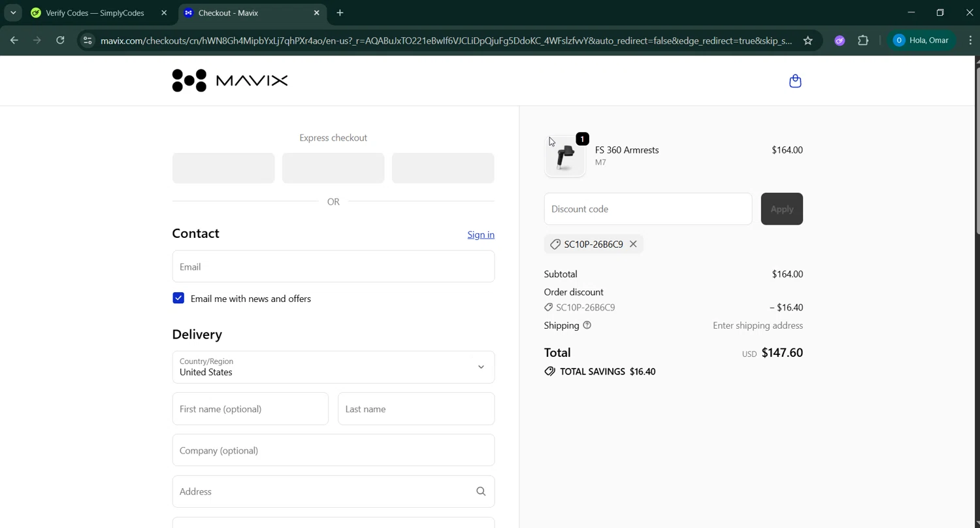
Task: View site information icon in address bar
Action: click(x=88, y=41)
